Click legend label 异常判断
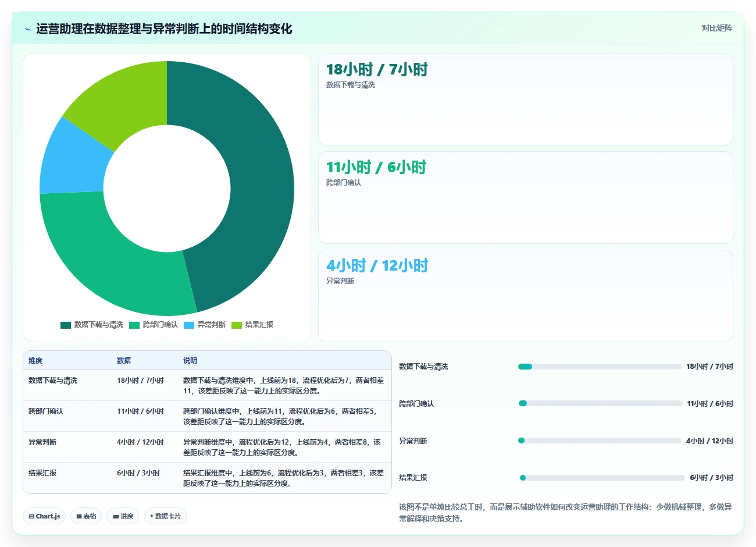756x547 pixels. 212,325
